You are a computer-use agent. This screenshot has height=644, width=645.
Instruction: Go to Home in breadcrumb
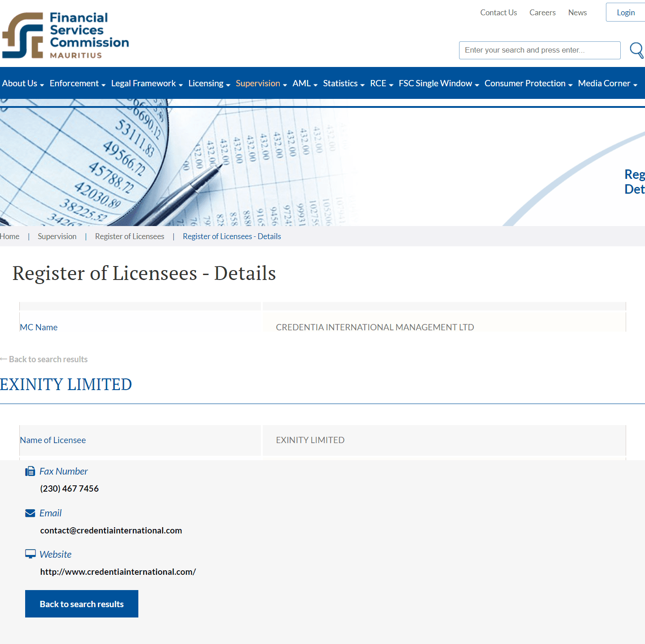tap(9, 236)
